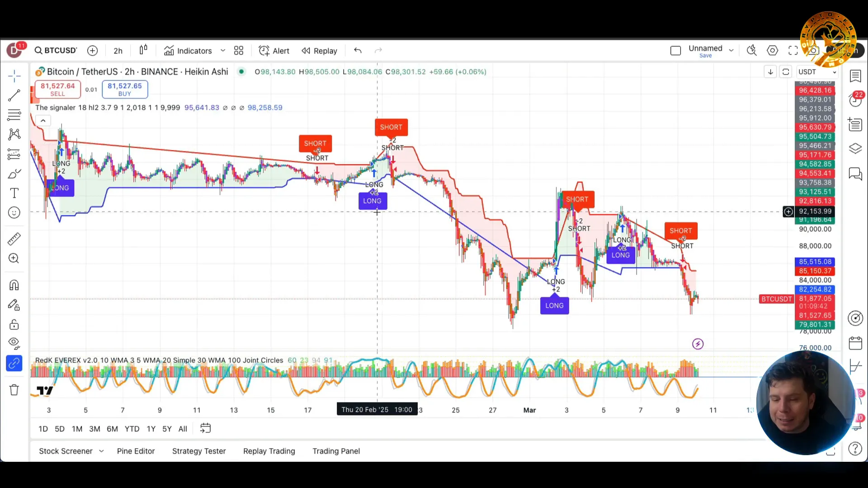This screenshot has height=488, width=868.
Task: Undo the last chart action
Action: pos(358,51)
